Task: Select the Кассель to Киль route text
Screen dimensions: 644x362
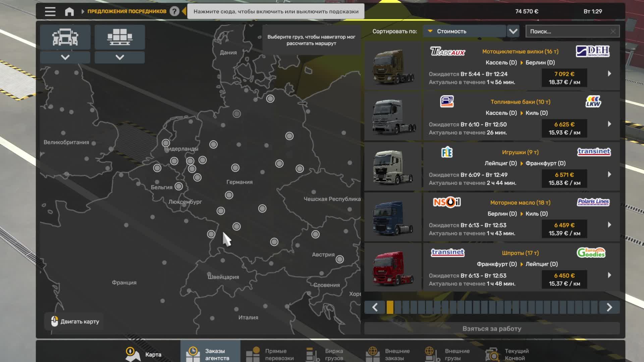Action: (x=517, y=113)
